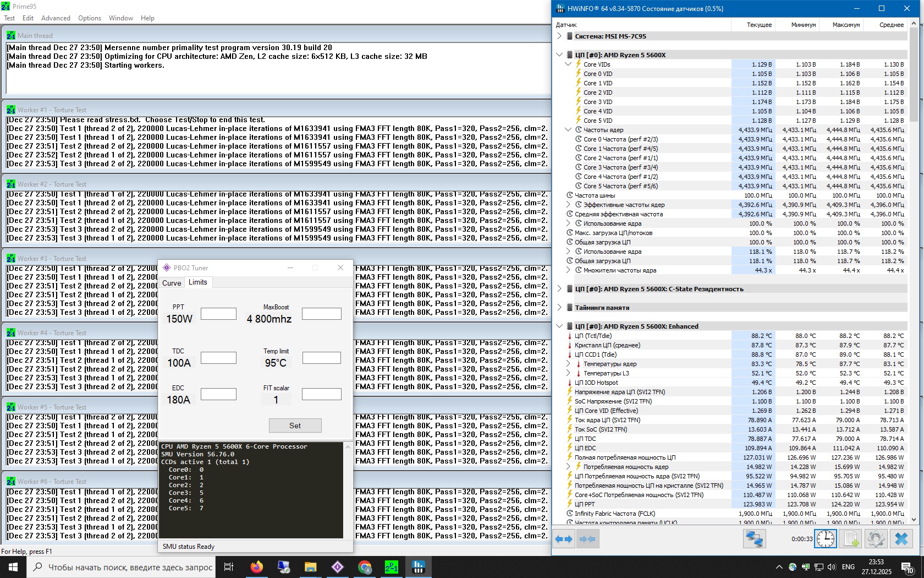Open Firefox from the taskbar
Image resolution: width=924 pixels, height=578 pixels.
click(x=256, y=567)
